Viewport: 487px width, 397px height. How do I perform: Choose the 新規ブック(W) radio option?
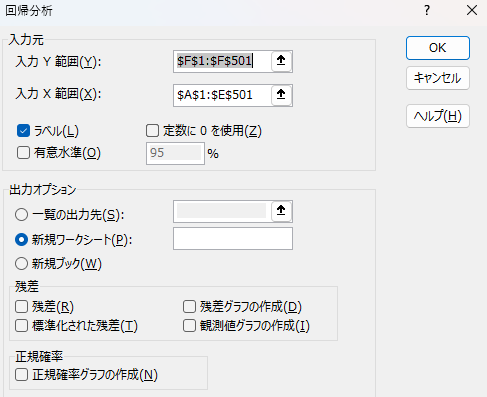[x=21, y=264]
